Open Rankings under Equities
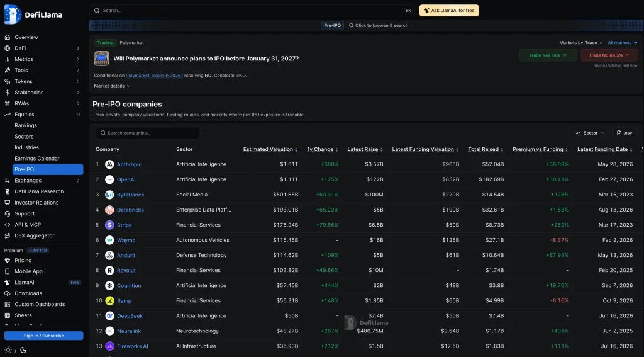Image resolution: width=644 pixels, height=357 pixels. click(x=26, y=125)
